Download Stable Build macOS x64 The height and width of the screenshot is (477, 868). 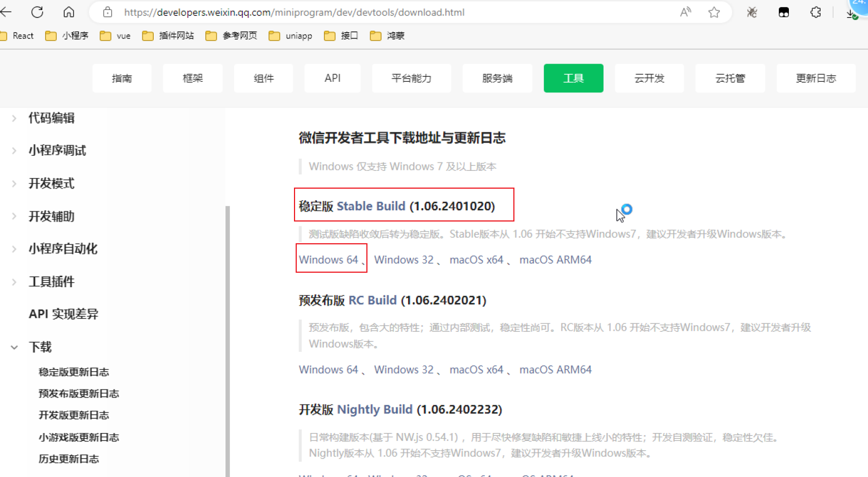tap(477, 260)
